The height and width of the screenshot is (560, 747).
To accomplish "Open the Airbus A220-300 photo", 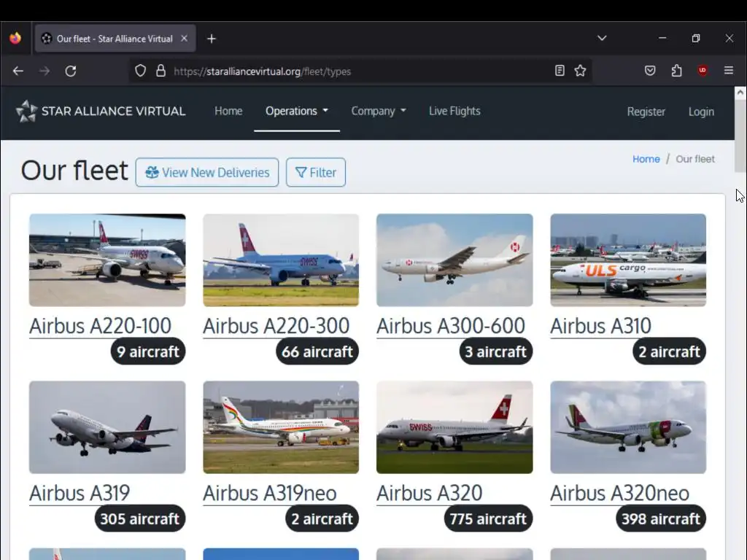I will click(281, 260).
